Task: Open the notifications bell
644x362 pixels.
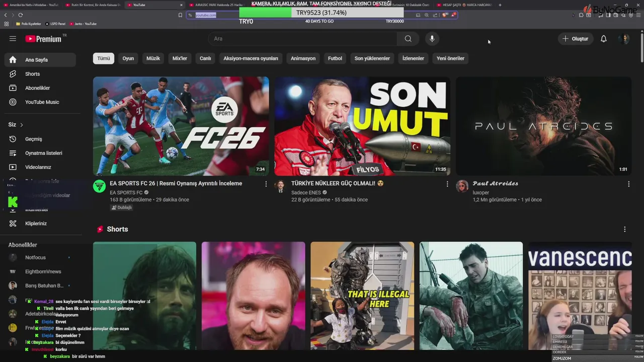Action: [603, 39]
